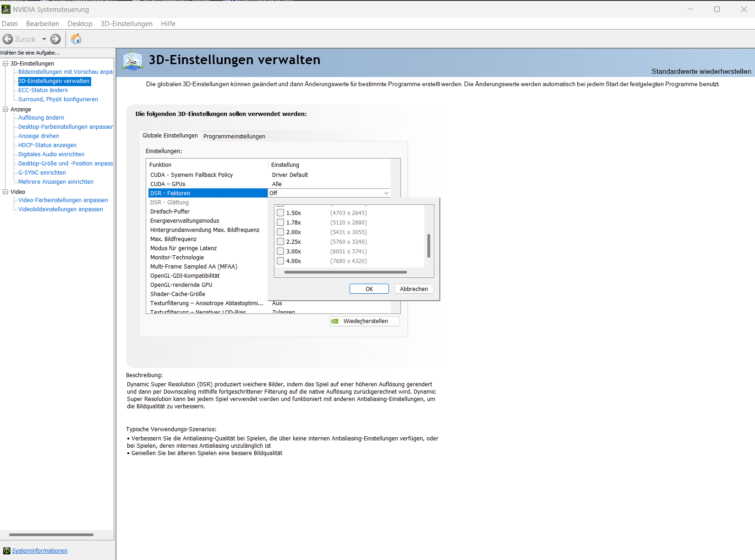Click the forward navigation arrow icon
The width and height of the screenshot is (755, 560).
[x=55, y=39]
